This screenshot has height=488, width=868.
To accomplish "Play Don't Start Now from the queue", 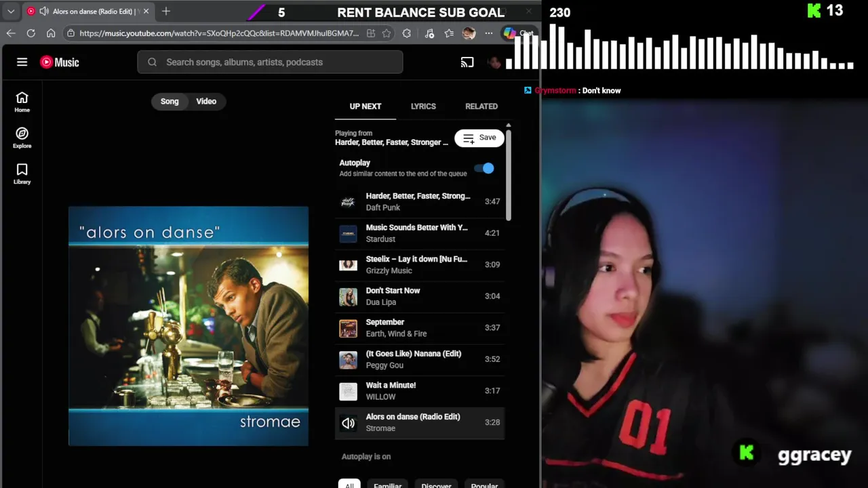I will [420, 296].
